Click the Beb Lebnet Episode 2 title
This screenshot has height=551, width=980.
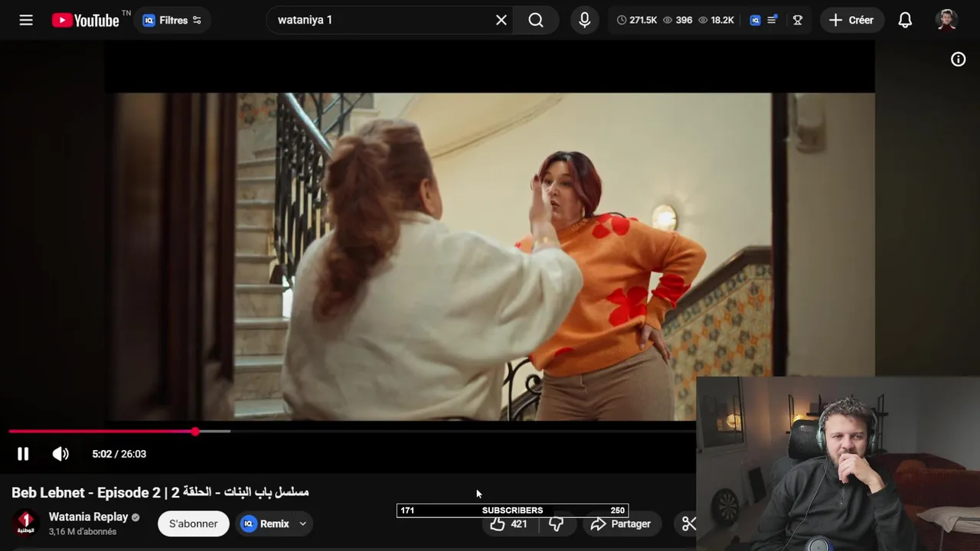click(x=160, y=492)
